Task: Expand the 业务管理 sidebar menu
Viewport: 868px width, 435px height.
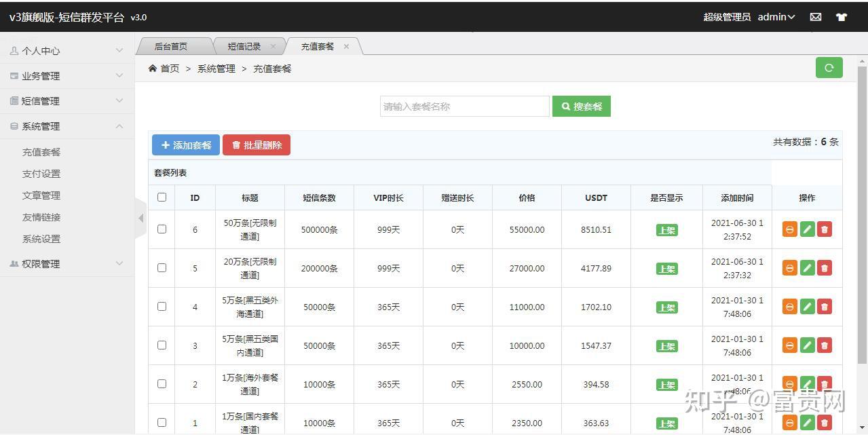Action: tap(67, 76)
